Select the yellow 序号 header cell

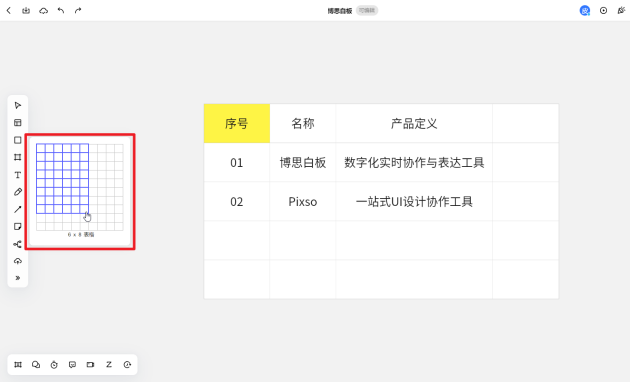tap(237, 123)
